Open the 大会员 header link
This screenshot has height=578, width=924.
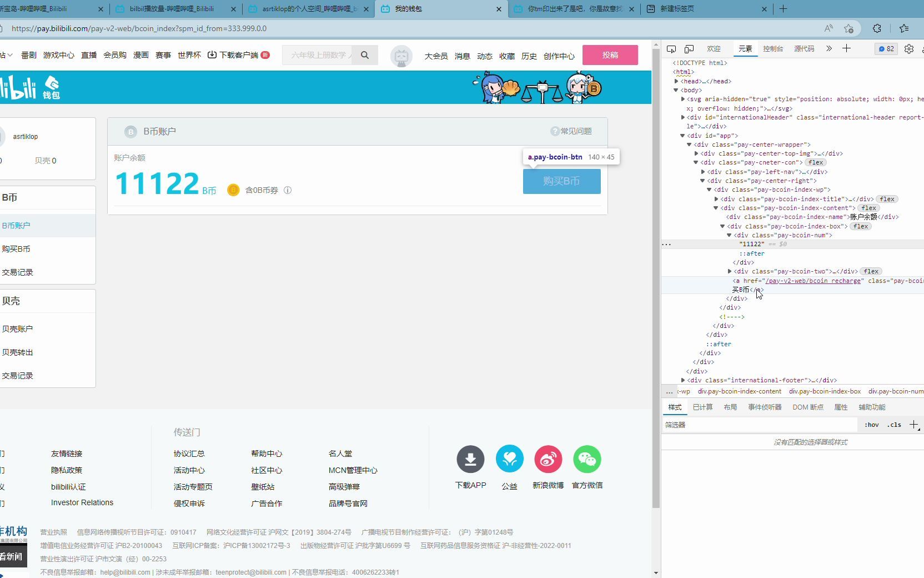436,56
